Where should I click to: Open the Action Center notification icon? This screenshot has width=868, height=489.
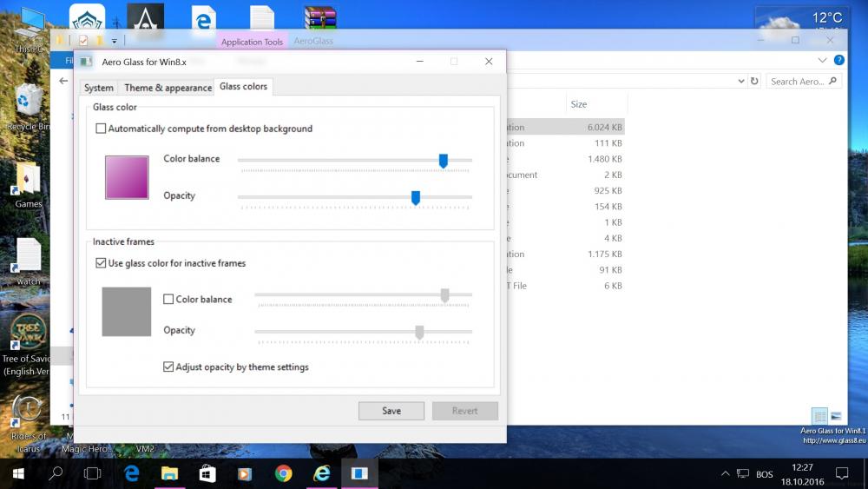tap(841, 473)
